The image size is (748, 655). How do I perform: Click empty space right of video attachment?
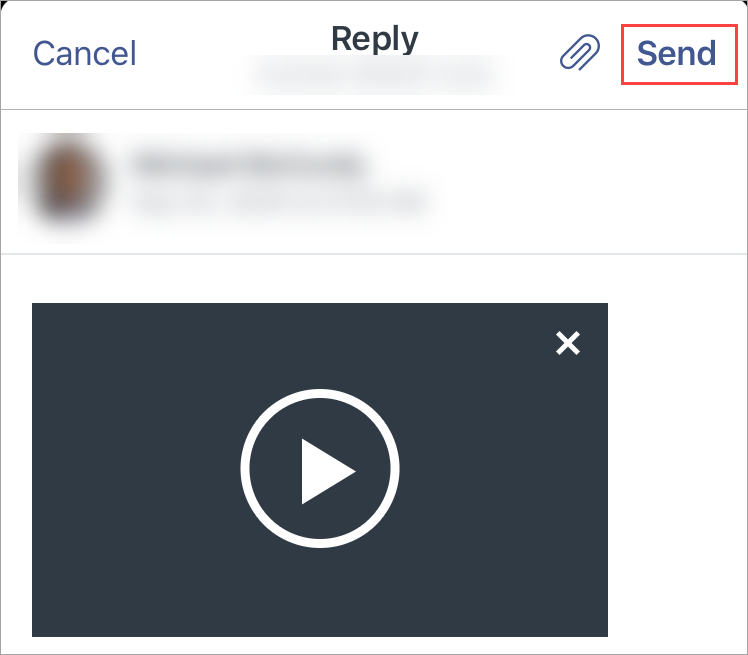(677, 469)
